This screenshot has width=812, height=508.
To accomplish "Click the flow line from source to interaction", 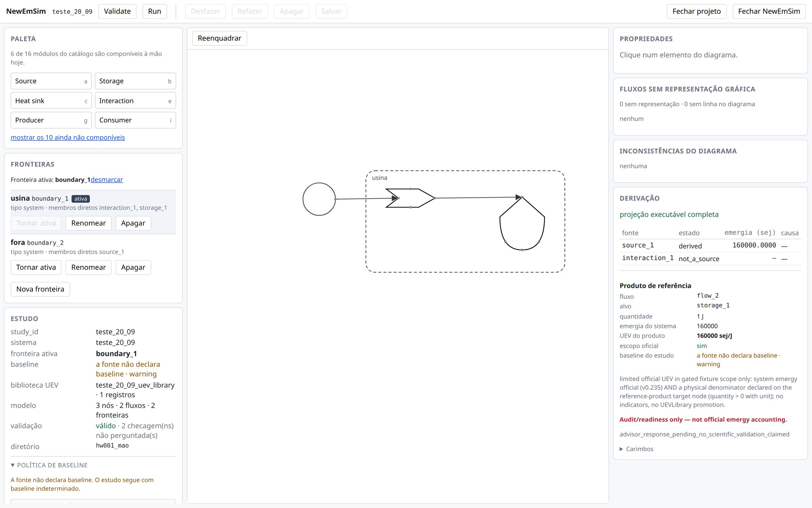I will [x=367, y=198].
